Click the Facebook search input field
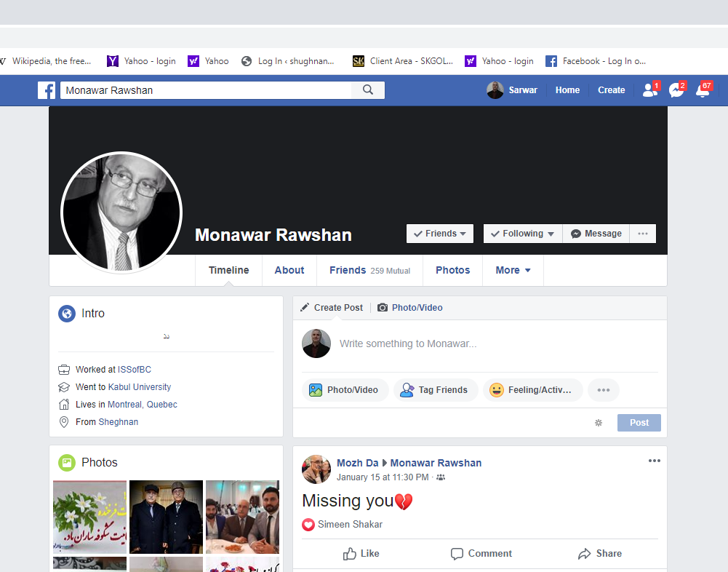Screen dimensions: 728x572 coord(206,90)
